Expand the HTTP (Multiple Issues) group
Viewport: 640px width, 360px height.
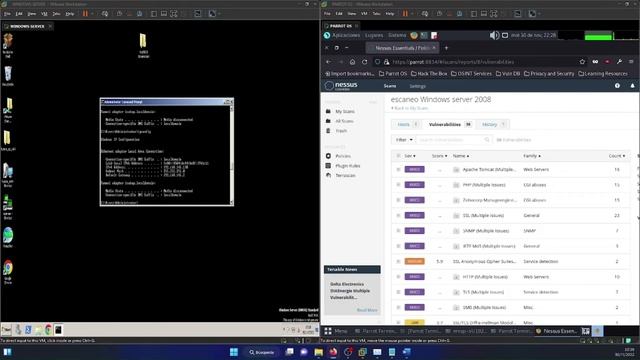(456, 277)
